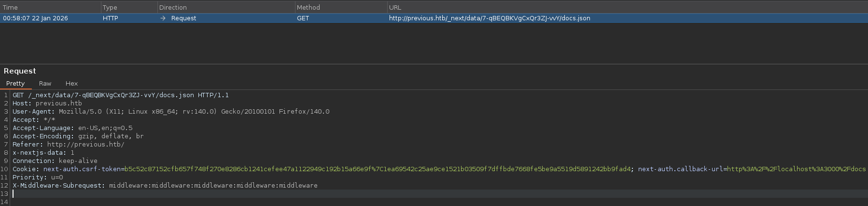Click the X-Middleware-Subrequest header value
868x206 pixels.
tap(213, 186)
